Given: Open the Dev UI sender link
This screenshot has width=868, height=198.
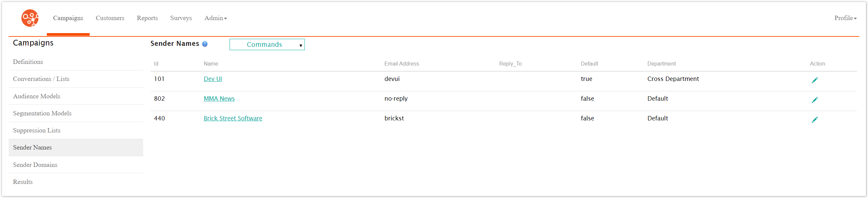Looking at the screenshot, I should tap(212, 79).
